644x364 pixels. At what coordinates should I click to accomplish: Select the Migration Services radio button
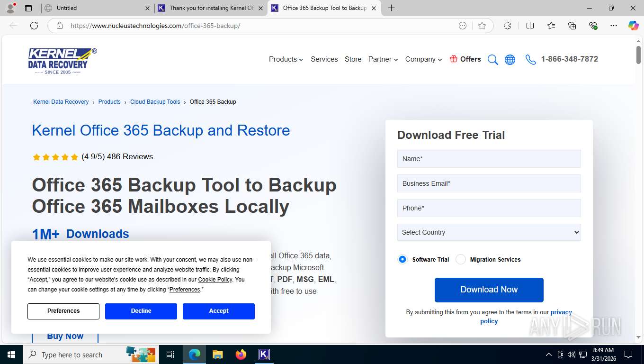point(460,259)
